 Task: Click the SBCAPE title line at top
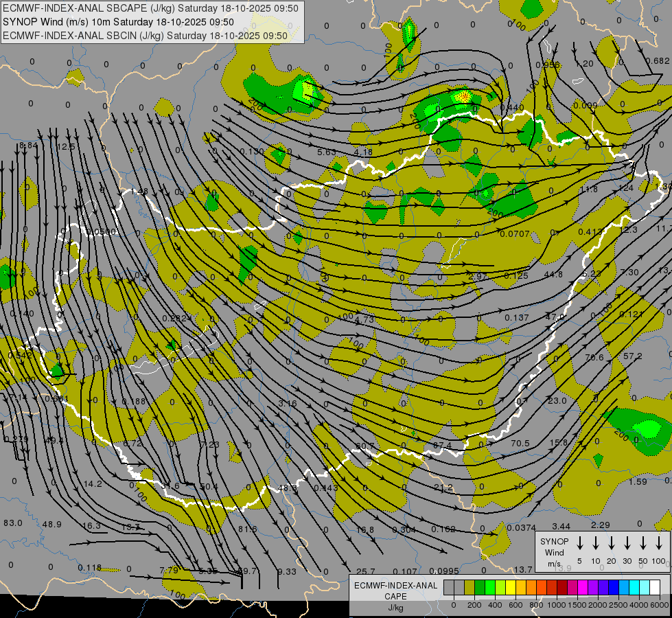point(150,8)
